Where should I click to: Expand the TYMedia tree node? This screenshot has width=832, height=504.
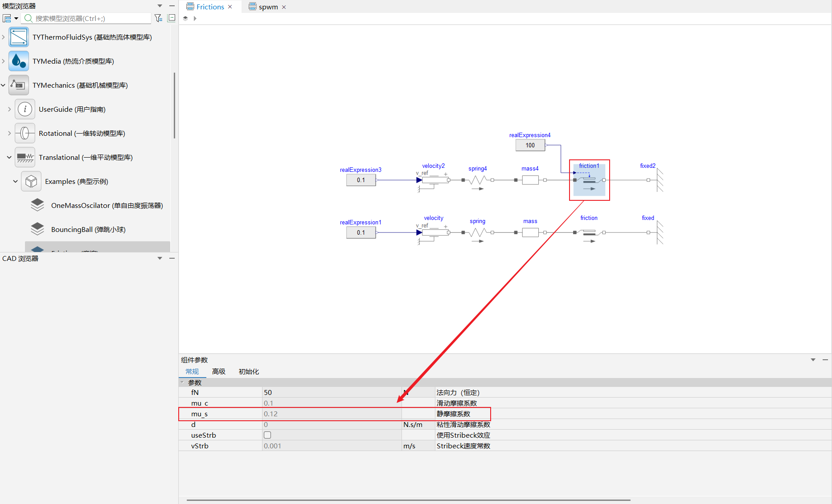(x=3, y=61)
